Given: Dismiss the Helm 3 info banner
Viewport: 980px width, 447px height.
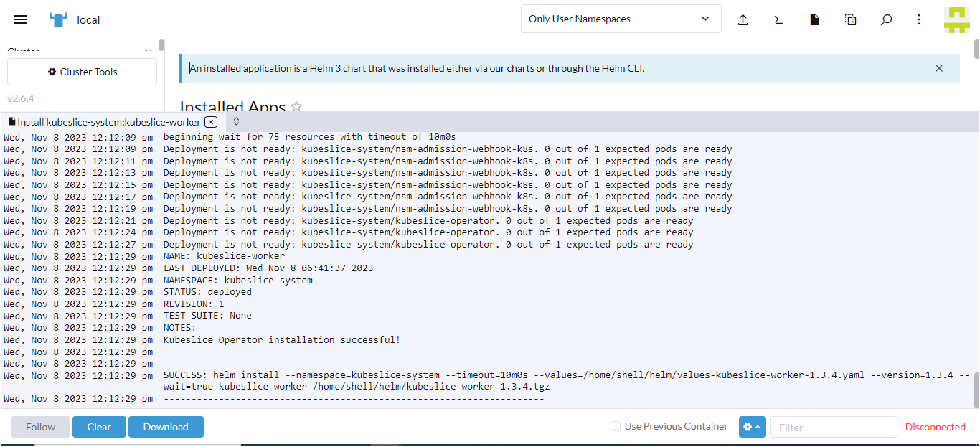Looking at the screenshot, I should (x=938, y=68).
